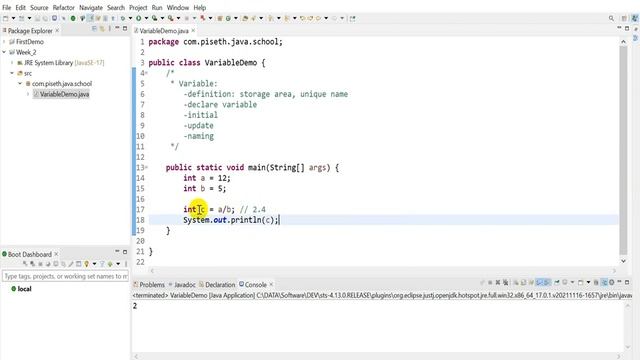The height and width of the screenshot is (360, 640).
Task: Maximize the Console panel
Action: (x=627, y=282)
